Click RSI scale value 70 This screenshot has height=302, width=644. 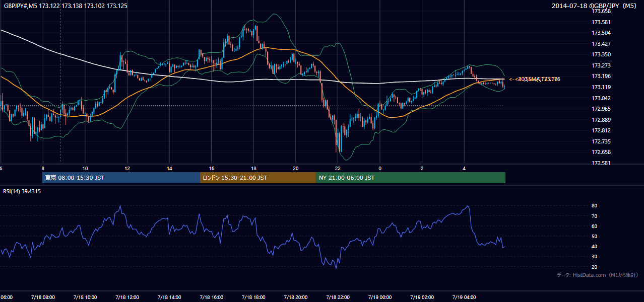coord(595,216)
